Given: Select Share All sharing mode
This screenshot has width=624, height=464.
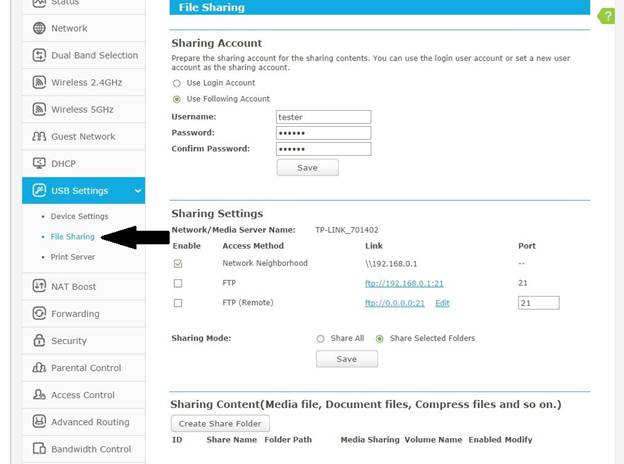Looking at the screenshot, I should 320,339.
